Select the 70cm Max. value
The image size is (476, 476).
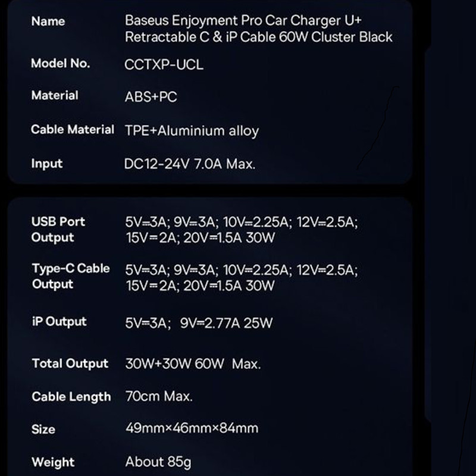[159, 396]
